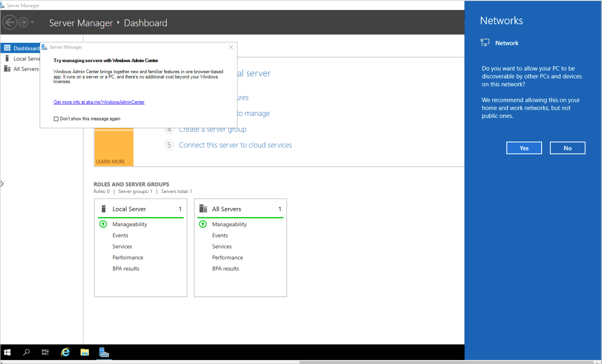Open File Explorer from the taskbar

point(85,352)
